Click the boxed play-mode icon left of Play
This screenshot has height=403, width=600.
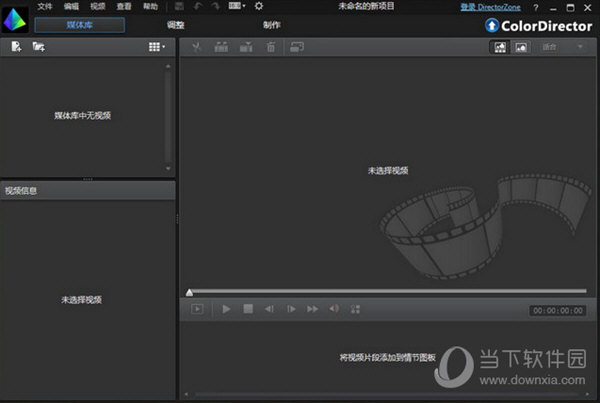(197, 309)
